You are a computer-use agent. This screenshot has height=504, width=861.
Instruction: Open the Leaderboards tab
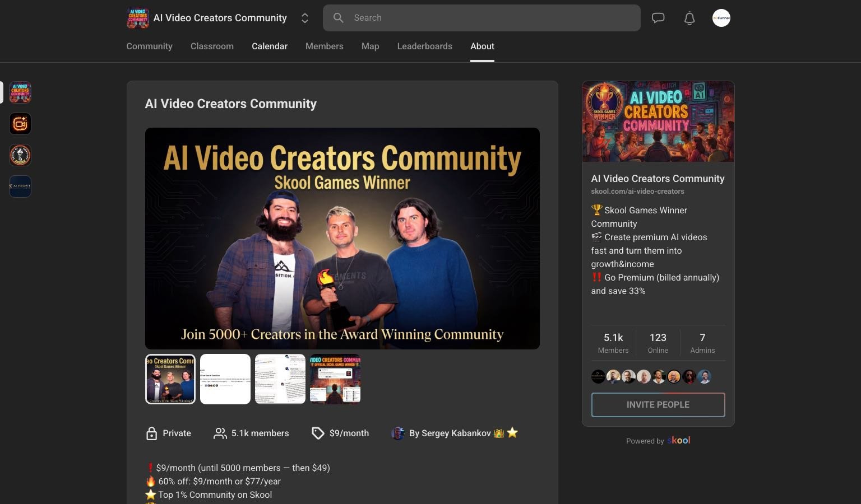(x=424, y=46)
